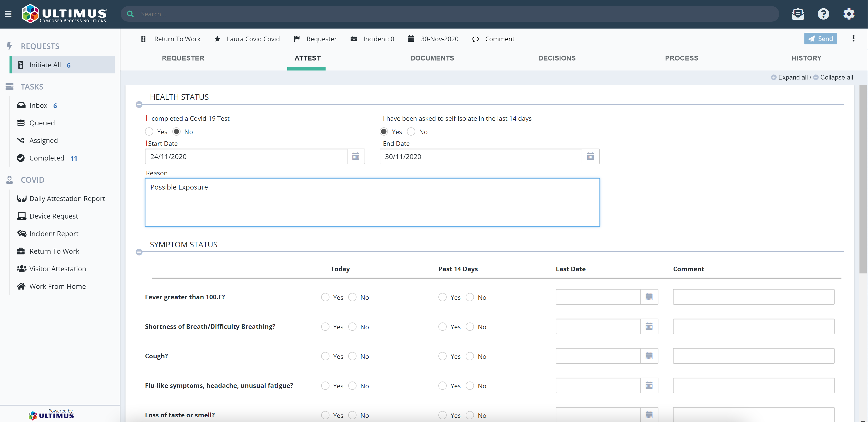Open the help question mark icon

click(823, 14)
